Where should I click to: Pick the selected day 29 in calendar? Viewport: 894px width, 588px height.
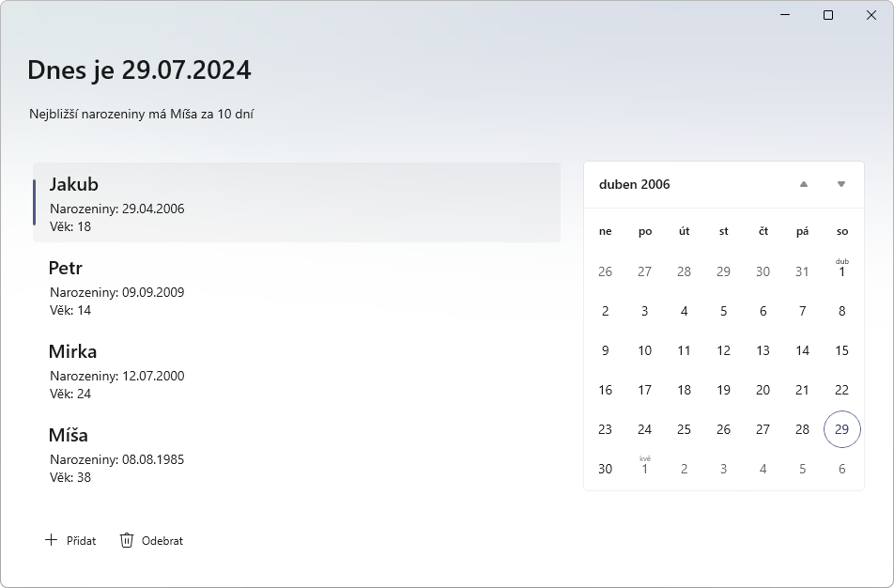pos(841,429)
